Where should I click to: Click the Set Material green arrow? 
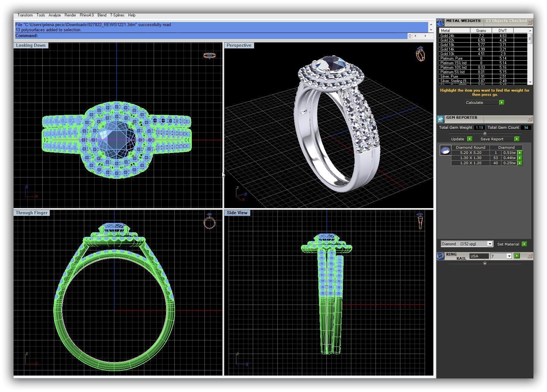coord(524,244)
